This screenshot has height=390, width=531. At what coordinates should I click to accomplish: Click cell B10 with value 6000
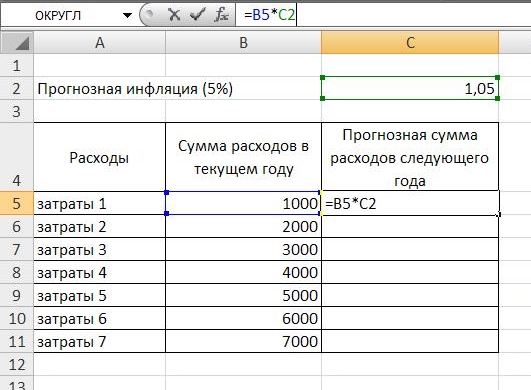pos(243,319)
